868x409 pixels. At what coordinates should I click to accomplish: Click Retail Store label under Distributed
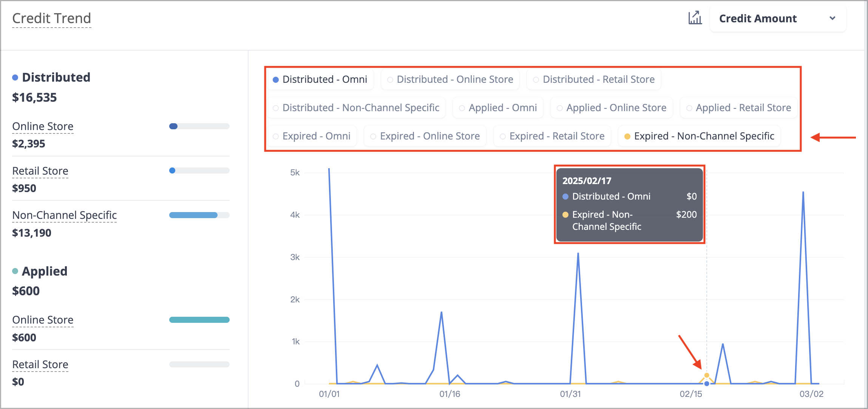[x=40, y=171]
